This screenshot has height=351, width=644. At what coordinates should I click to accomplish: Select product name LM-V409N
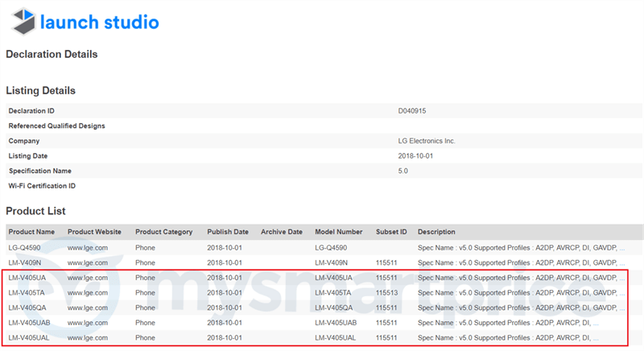(25, 262)
